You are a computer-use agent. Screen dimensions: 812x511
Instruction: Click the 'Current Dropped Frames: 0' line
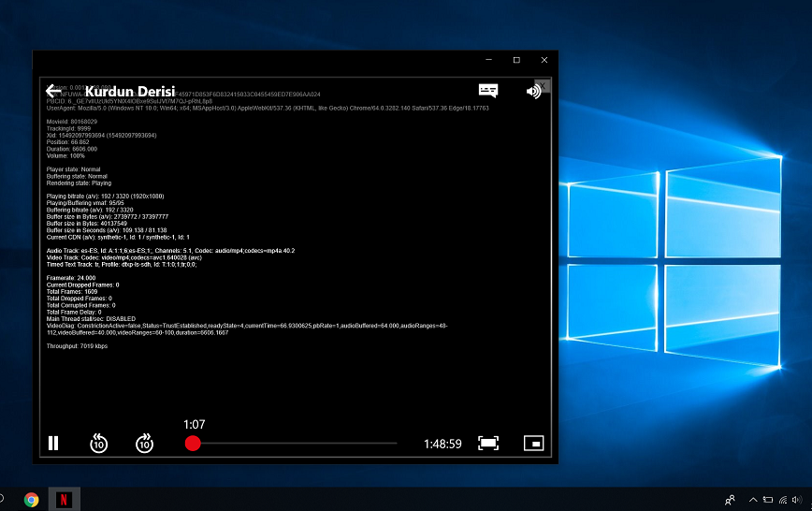[x=82, y=285]
